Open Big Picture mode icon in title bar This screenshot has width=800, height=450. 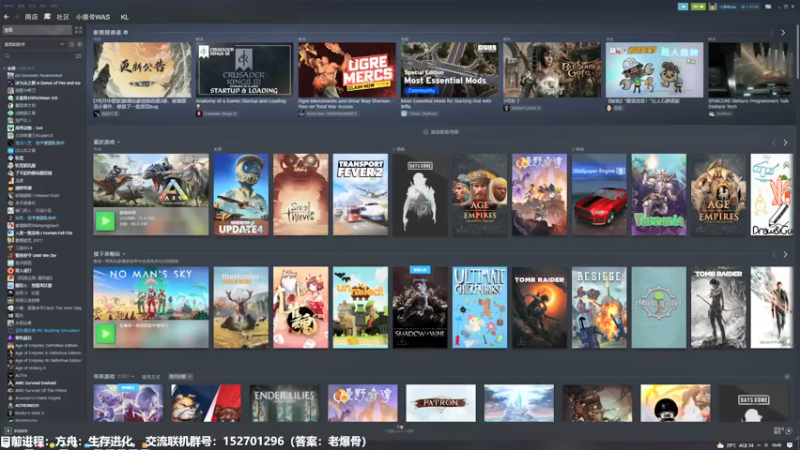tap(768, 7)
